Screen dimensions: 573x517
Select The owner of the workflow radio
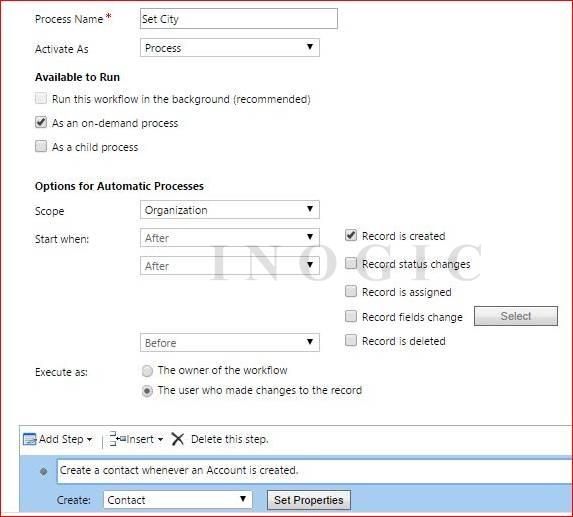pos(147,371)
